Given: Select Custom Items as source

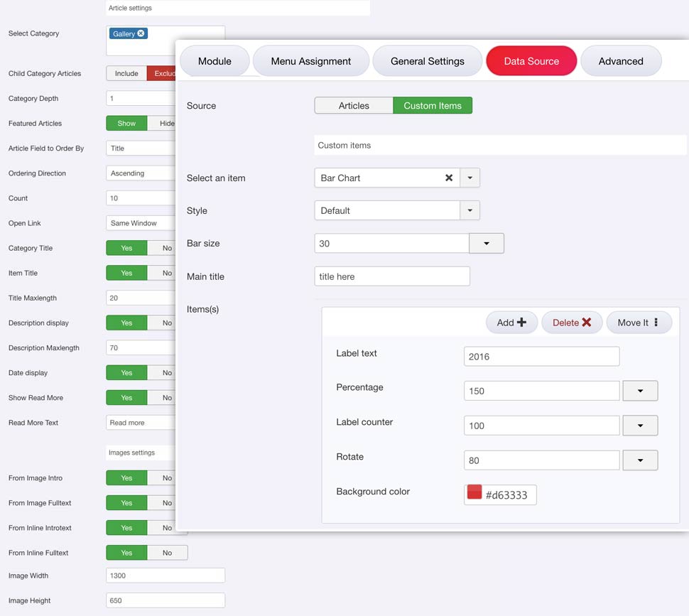Looking at the screenshot, I should pyautogui.click(x=433, y=106).
